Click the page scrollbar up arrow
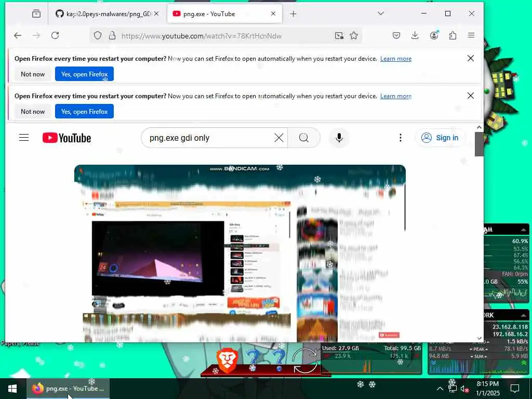The image size is (532, 399). 479,128
